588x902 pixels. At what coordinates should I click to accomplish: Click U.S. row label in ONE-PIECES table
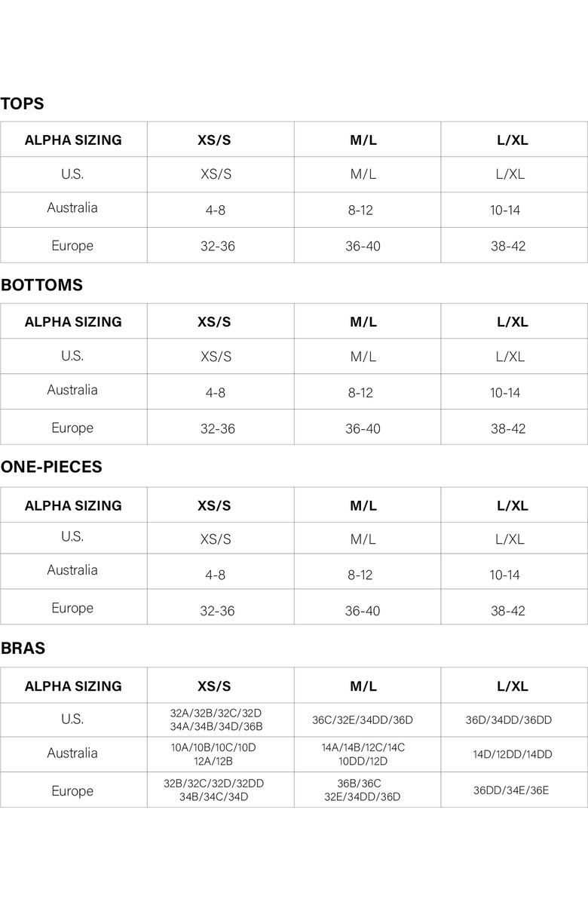[x=72, y=537]
